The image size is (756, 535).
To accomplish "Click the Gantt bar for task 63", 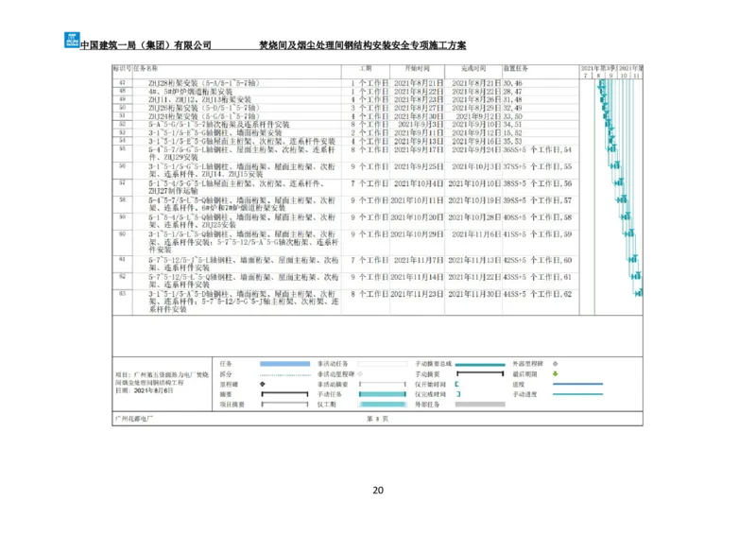I will pos(639,293).
